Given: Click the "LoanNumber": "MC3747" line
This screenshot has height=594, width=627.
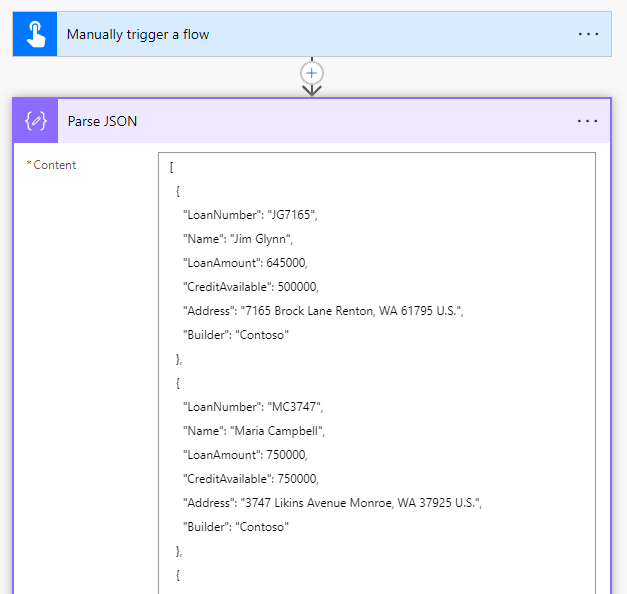Looking at the screenshot, I should [253, 407].
